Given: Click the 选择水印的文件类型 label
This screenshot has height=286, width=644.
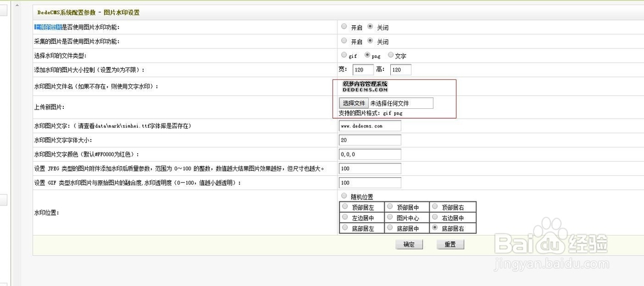Looking at the screenshot, I should [x=61, y=55].
